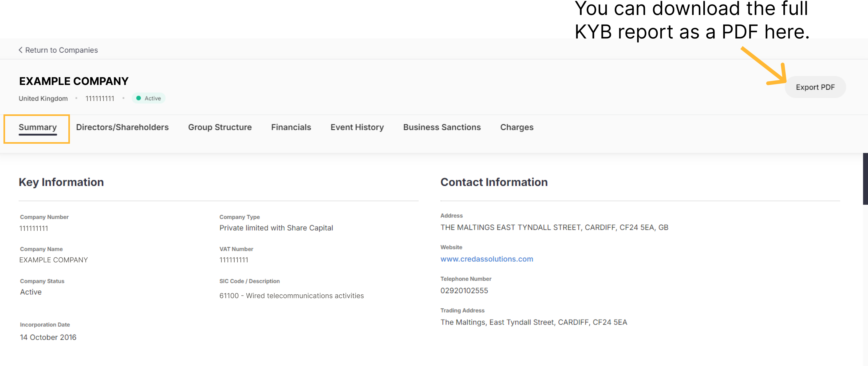Click the Contact Information heading
This screenshot has width=868, height=366.
(494, 182)
